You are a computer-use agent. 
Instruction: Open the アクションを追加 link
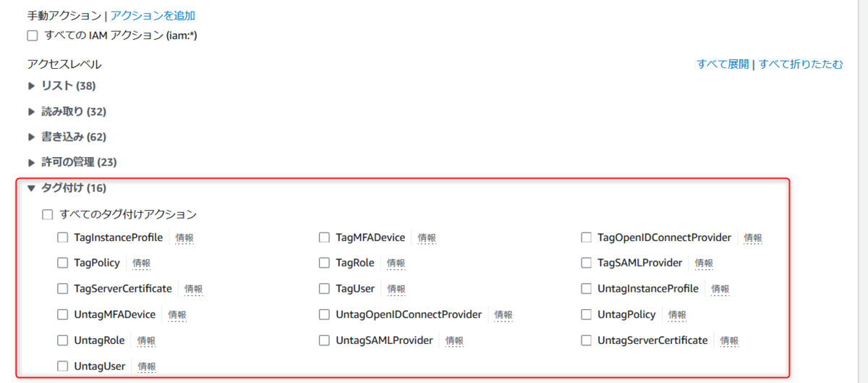(x=153, y=15)
